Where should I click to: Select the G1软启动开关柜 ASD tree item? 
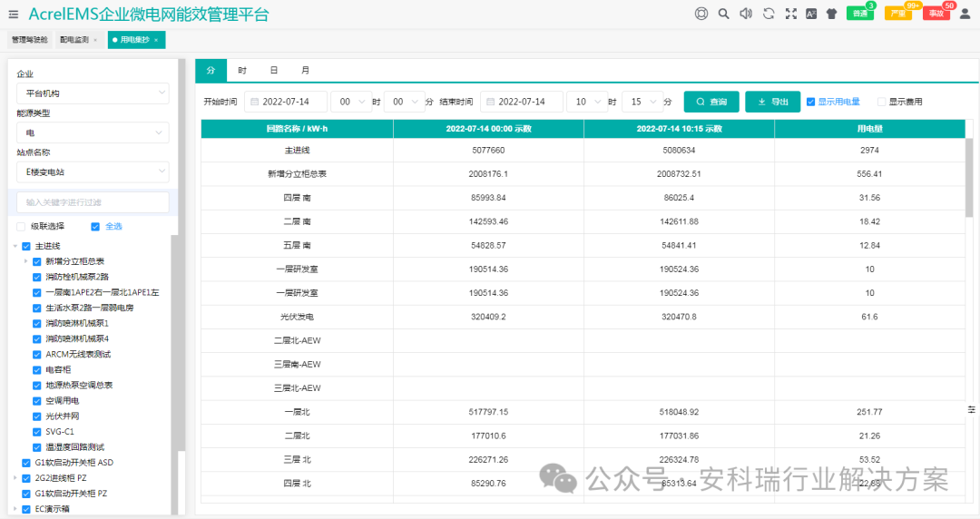coord(74,463)
